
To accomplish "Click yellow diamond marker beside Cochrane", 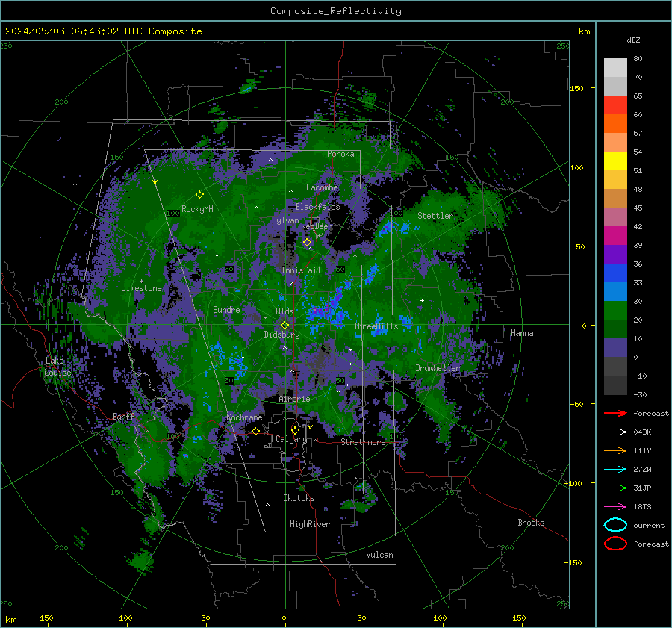I will [x=256, y=431].
